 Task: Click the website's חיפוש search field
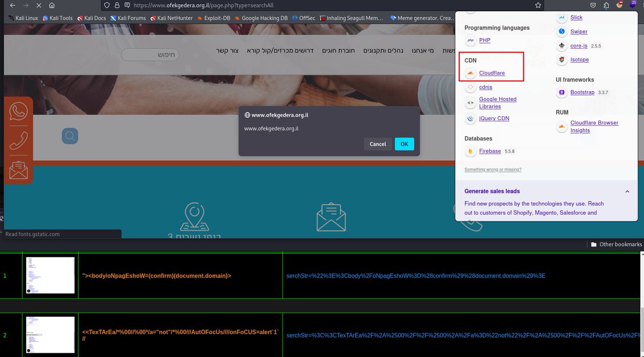coord(150,54)
